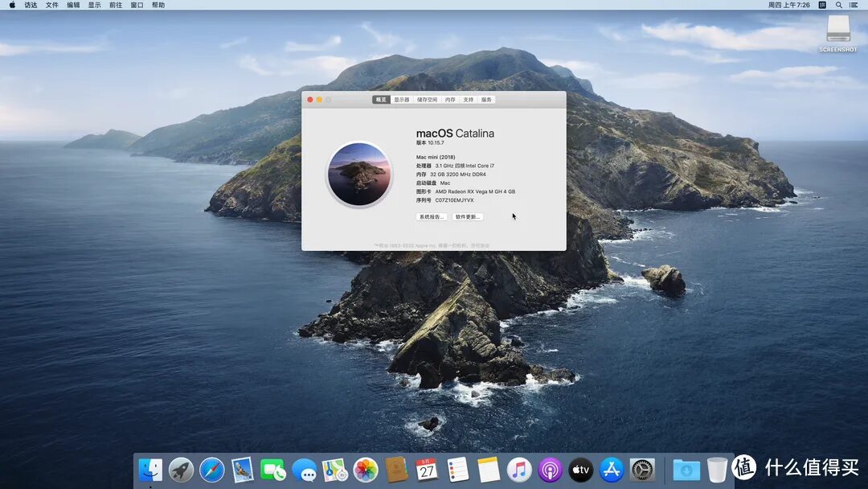Open Music app in Dock

(519, 471)
